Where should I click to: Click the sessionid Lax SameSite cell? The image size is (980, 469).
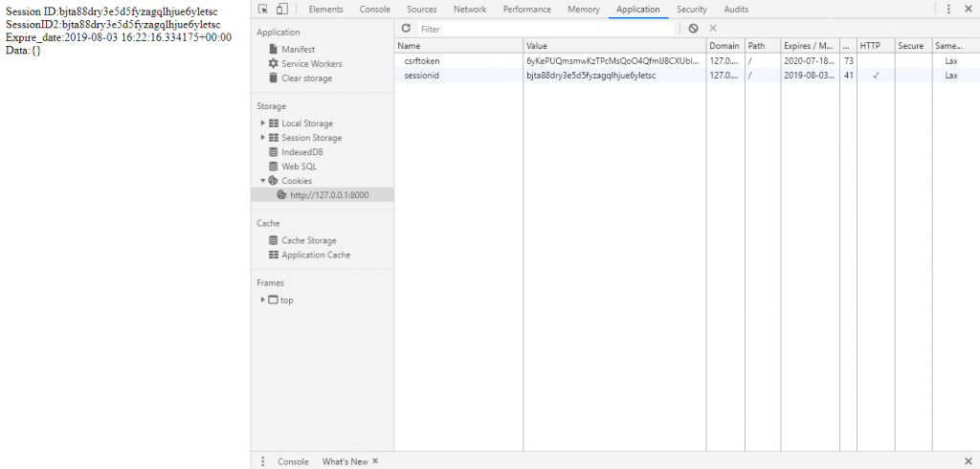956,75
